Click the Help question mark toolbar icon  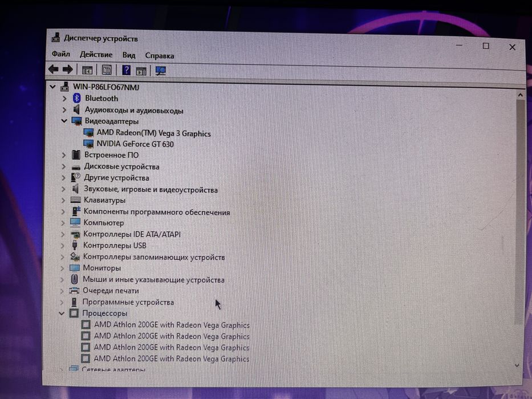[x=126, y=70]
